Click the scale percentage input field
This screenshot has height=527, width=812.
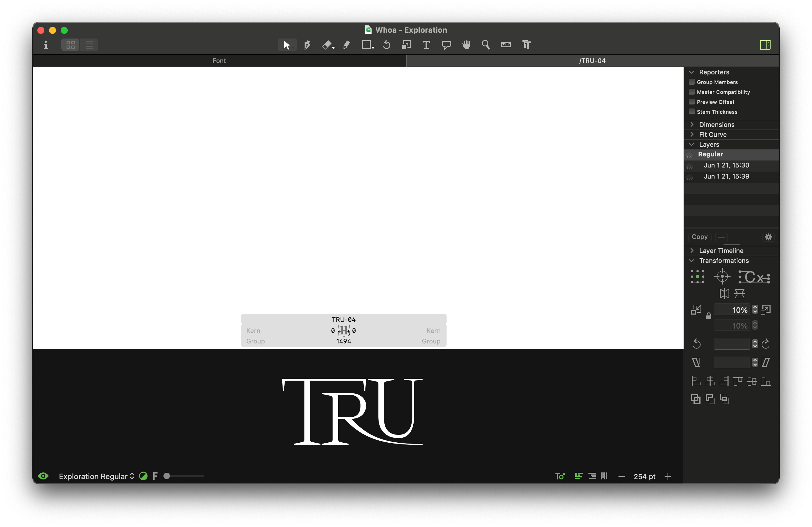pyautogui.click(x=732, y=310)
